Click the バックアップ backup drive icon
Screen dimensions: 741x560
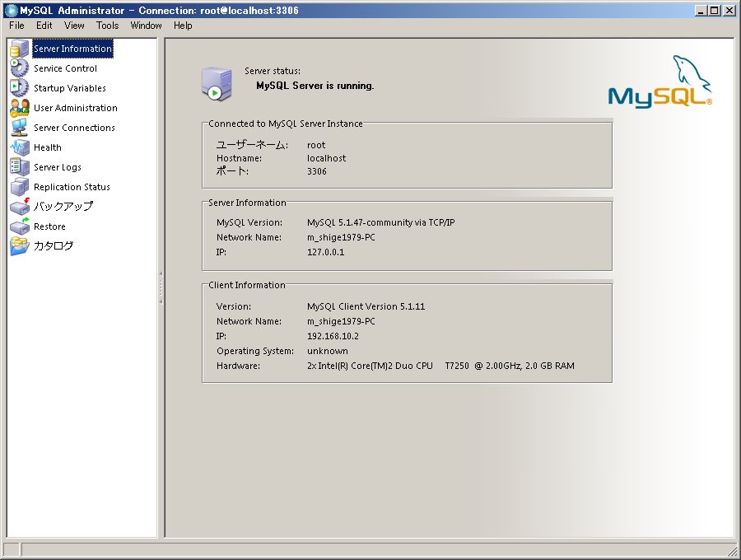coord(20,207)
